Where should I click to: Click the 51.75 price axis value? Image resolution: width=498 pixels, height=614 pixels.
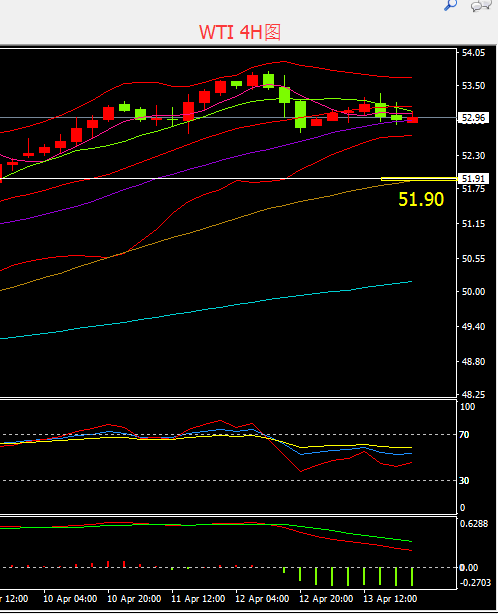tap(473, 189)
